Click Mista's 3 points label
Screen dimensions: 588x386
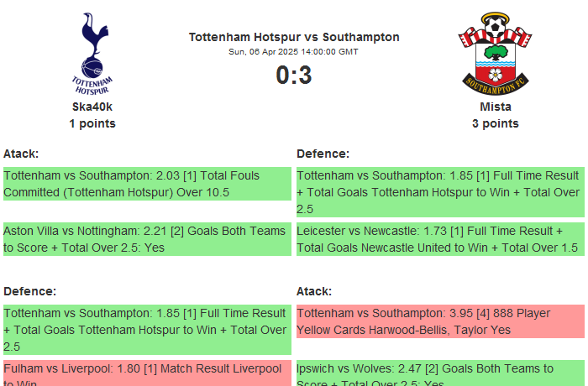click(496, 123)
